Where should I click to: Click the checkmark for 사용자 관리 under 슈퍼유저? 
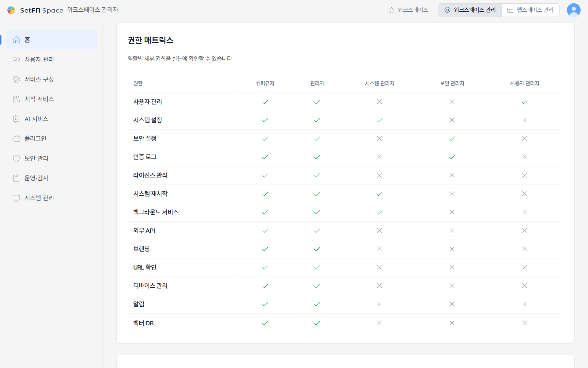tap(265, 102)
